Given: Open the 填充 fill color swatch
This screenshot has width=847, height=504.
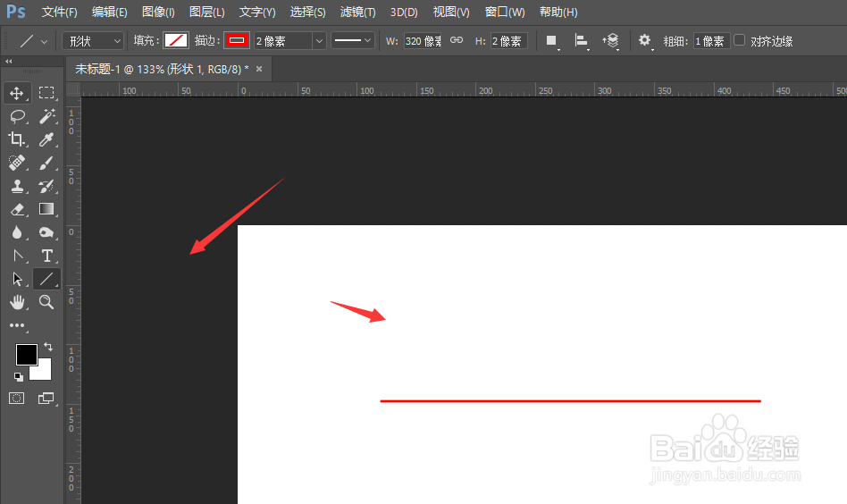Looking at the screenshot, I should click(176, 40).
